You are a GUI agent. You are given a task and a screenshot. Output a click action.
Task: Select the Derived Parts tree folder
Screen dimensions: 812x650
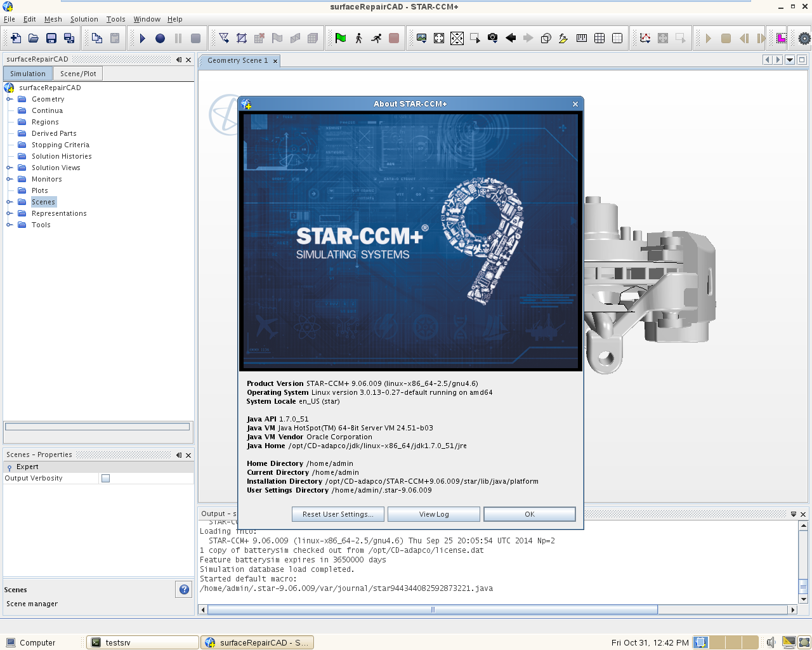pyautogui.click(x=54, y=133)
